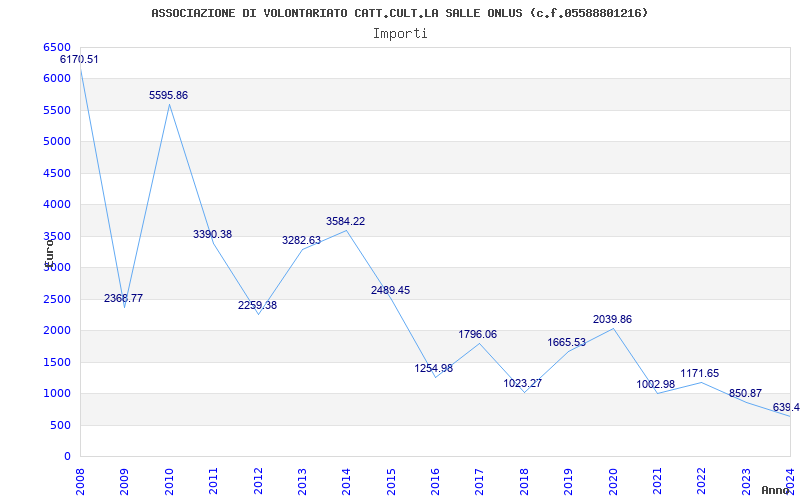800x500 pixels.
Task: Click data label 1796.06
Action: (x=478, y=335)
